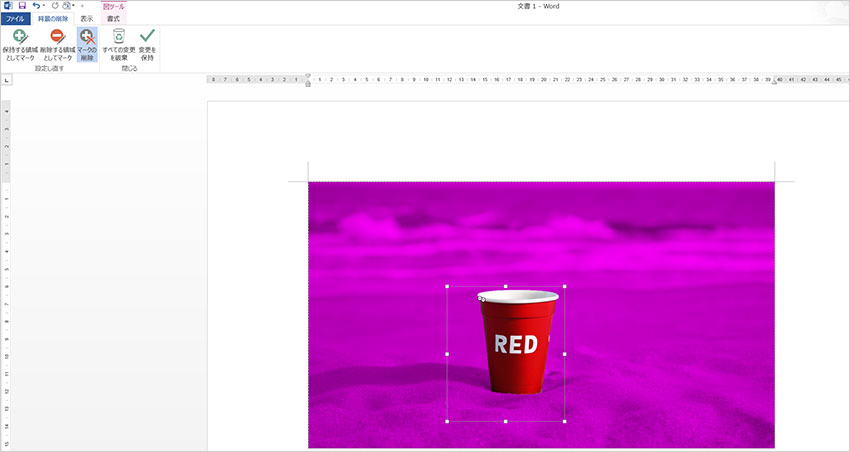This screenshot has height=452, width=850.
Task: Click the touch/mouse mode icon
Action: click(66, 6)
